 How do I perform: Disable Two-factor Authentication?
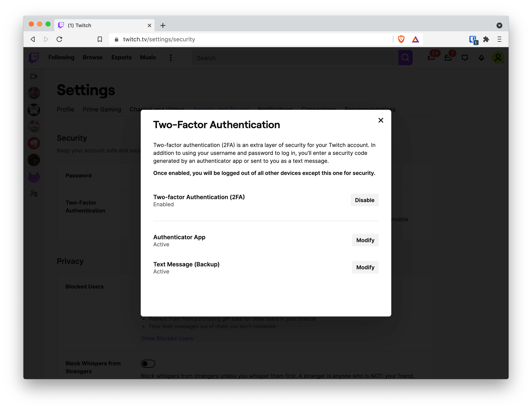click(364, 200)
